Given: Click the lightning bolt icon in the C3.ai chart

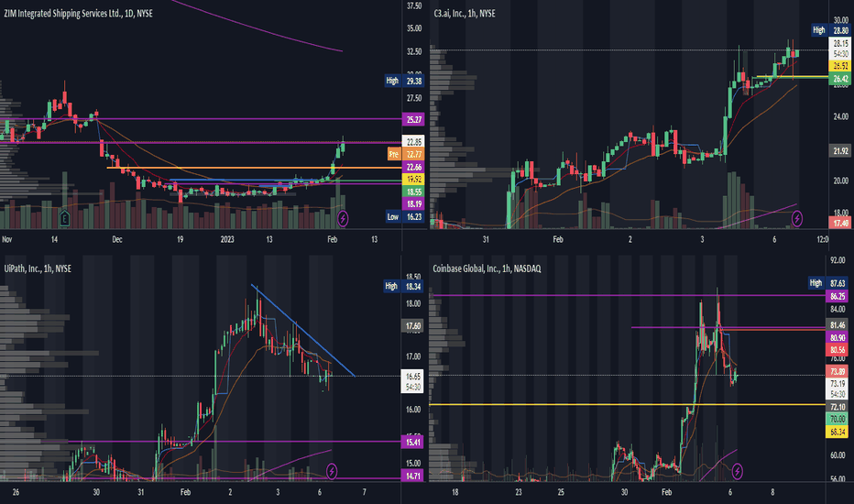Looking at the screenshot, I should click(x=797, y=219).
